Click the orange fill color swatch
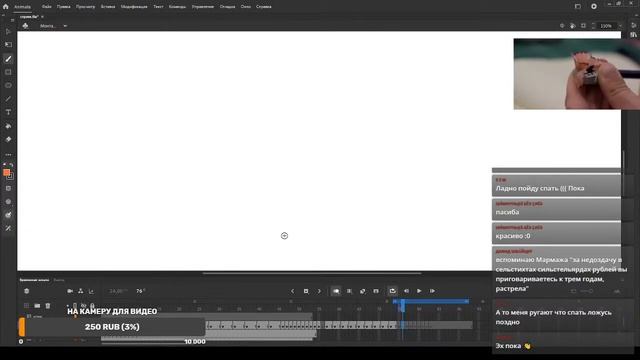The image size is (640, 360). 7,173
